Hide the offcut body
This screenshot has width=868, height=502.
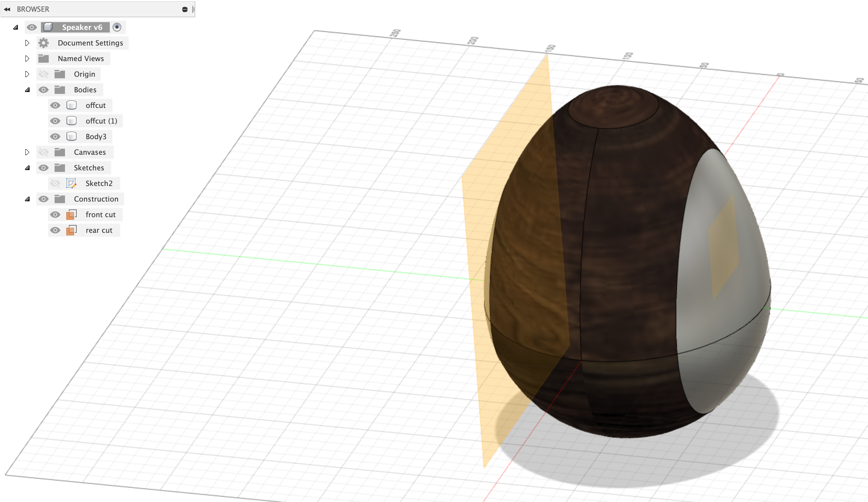point(55,105)
